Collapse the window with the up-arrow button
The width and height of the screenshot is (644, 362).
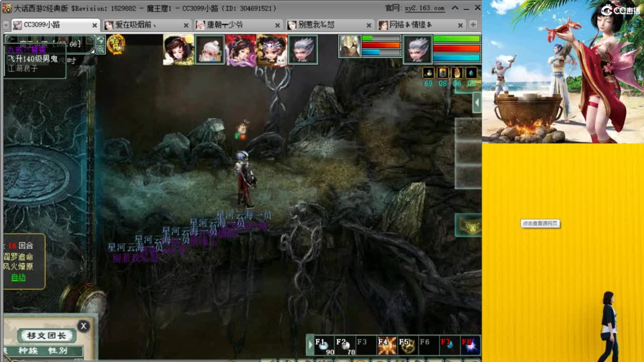point(455,8)
